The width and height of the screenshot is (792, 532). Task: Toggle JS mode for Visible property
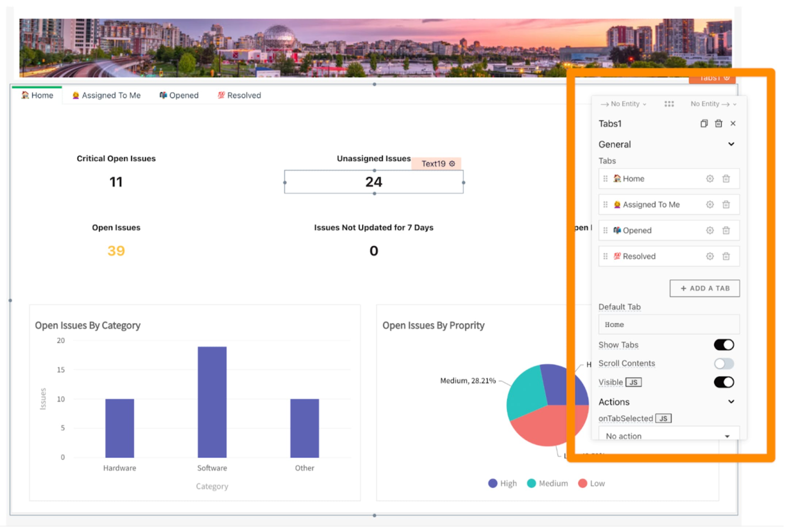(x=634, y=382)
